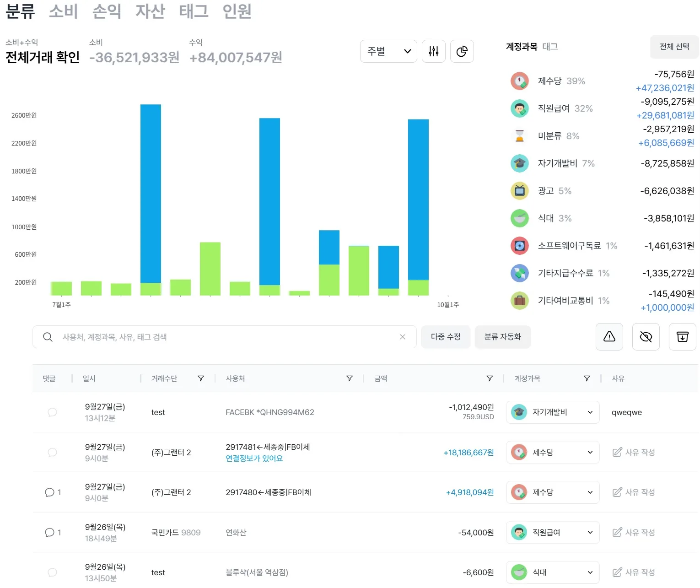Image resolution: width=700 pixels, height=588 pixels.
Task: Open the 주별 period dropdown
Action: [388, 51]
